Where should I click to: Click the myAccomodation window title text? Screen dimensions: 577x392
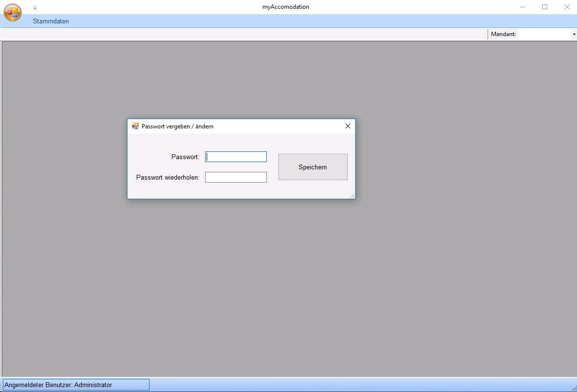click(286, 7)
